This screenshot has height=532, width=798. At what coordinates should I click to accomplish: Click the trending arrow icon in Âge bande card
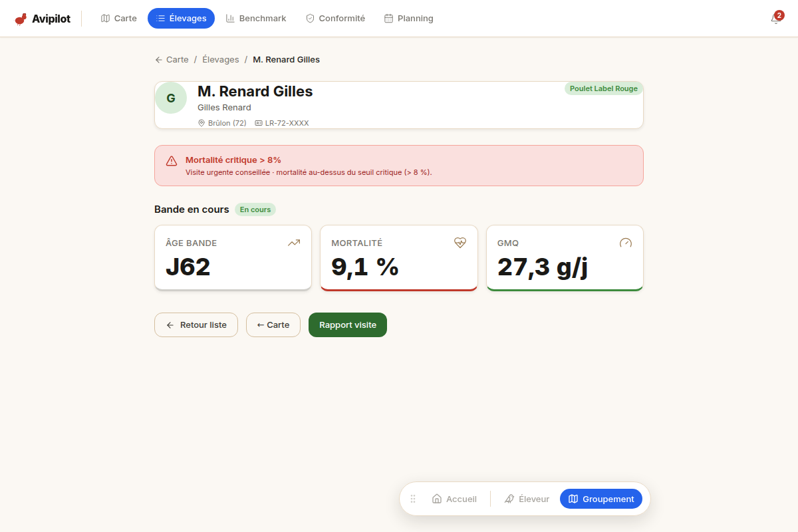click(294, 243)
